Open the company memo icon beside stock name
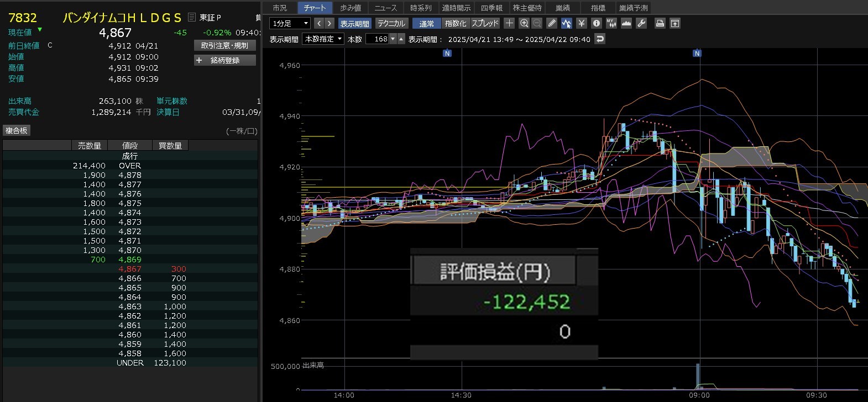 (192, 18)
